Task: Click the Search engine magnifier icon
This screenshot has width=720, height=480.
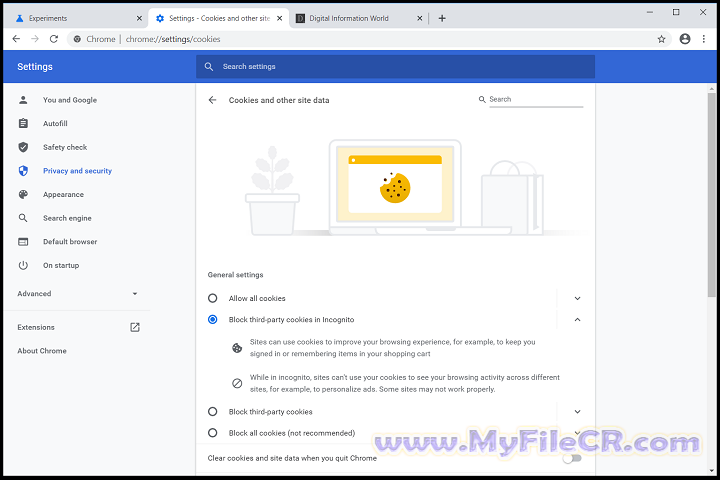Action: coord(23,218)
